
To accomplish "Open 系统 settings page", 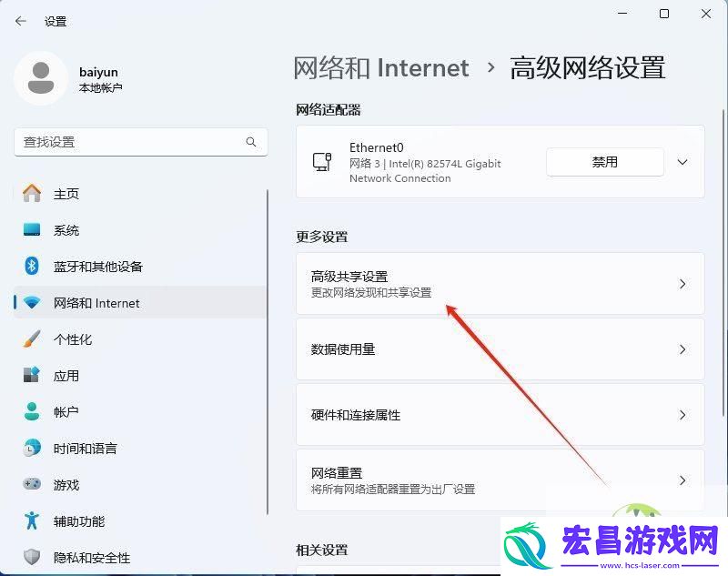I will pos(139,229).
